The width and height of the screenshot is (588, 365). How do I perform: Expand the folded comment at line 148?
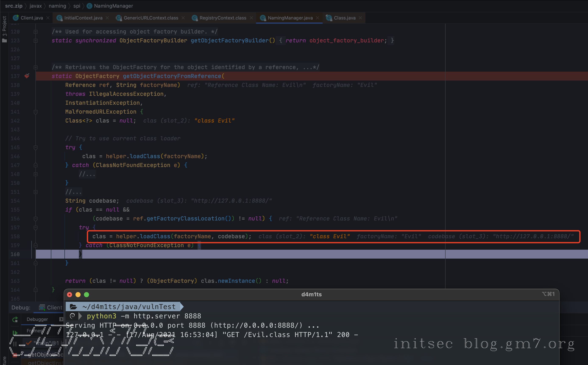35,174
